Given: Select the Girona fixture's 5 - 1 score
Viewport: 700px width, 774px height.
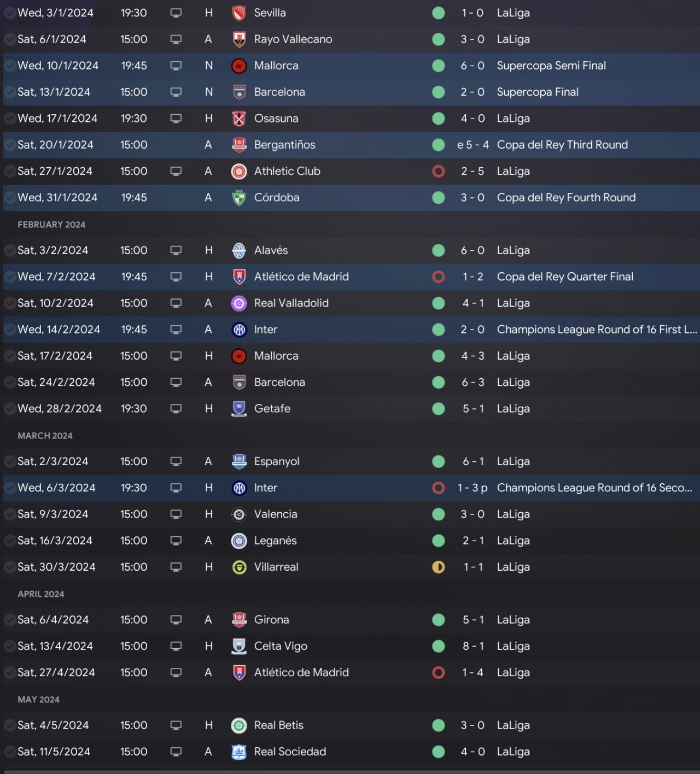Looking at the screenshot, I should [x=473, y=620].
